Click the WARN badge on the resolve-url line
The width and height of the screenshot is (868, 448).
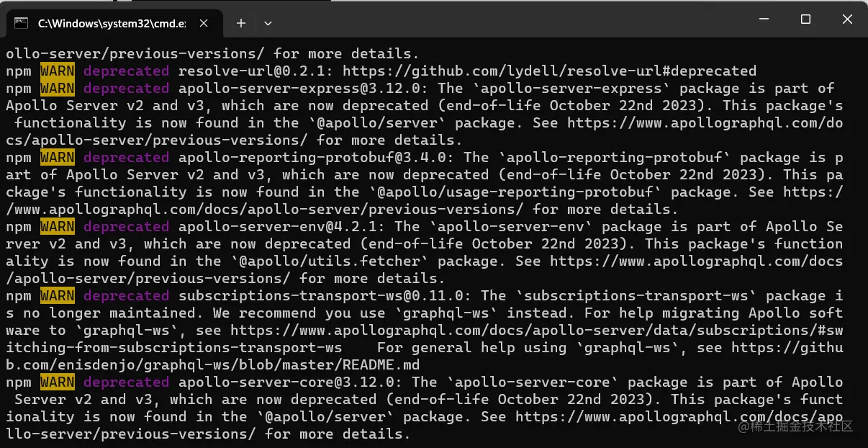click(58, 71)
